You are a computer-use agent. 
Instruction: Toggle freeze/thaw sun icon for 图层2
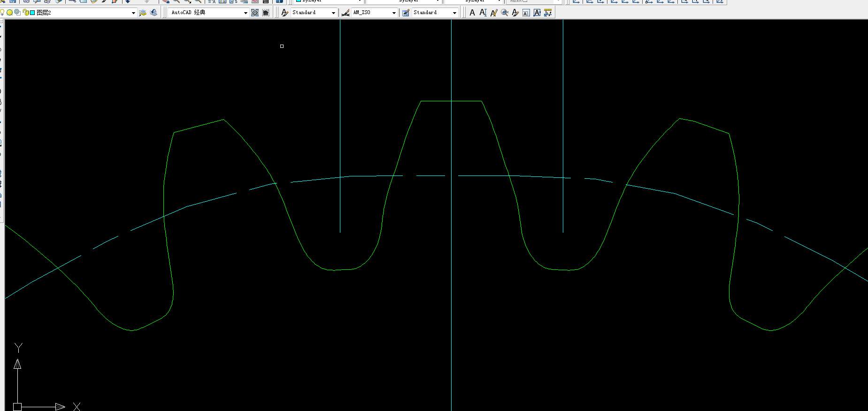[9, 12]
